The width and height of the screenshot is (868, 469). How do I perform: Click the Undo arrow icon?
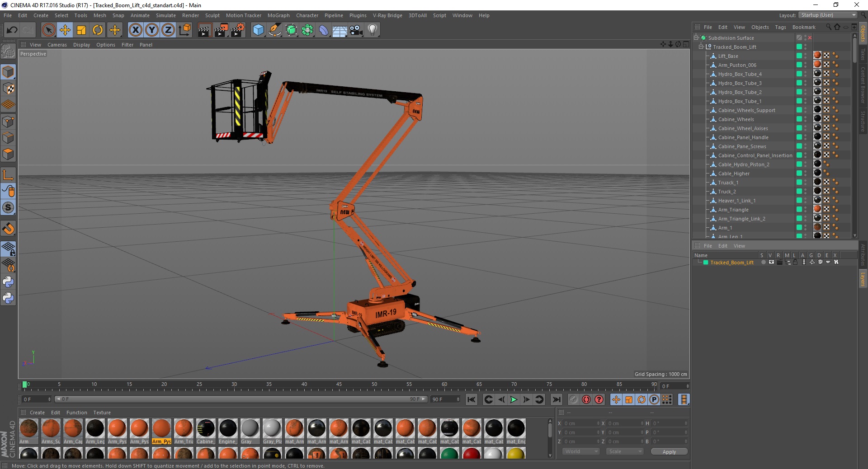pos(12,30)
